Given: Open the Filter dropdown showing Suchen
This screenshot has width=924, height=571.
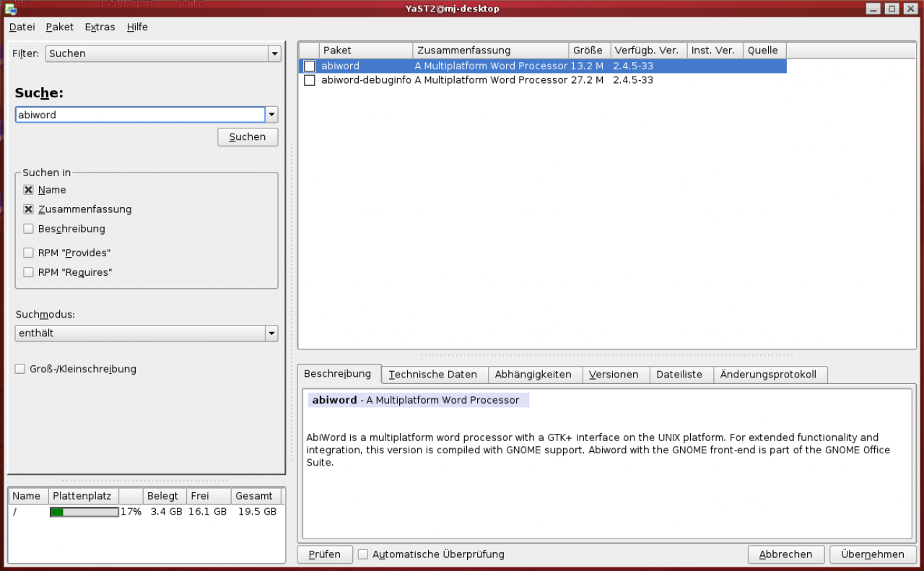Looking at the screenshot, I should [x=163, y=53].
